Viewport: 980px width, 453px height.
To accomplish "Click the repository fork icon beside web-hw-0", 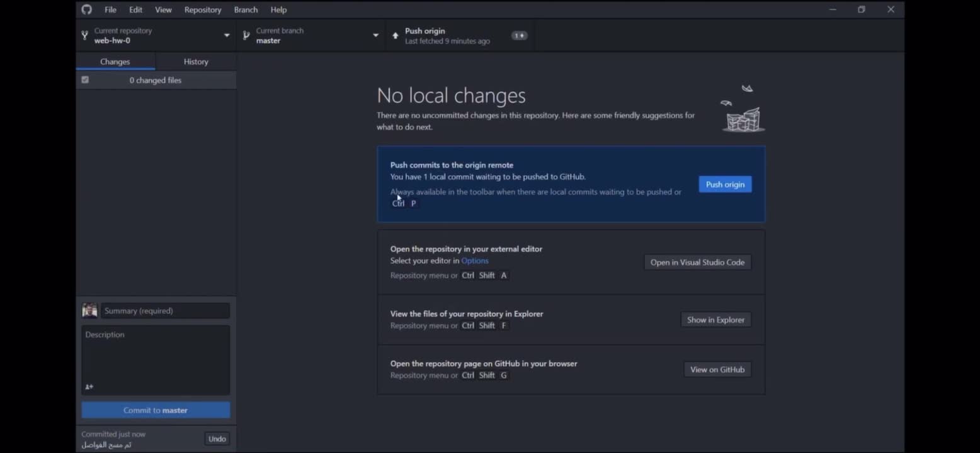I will (x=84, y=35).
